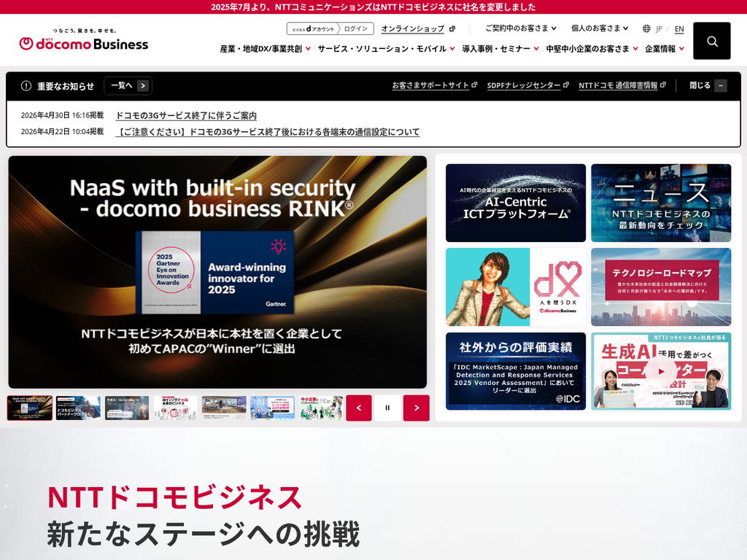
Task: Click ビジネスdアカウント ログイン button
Action: 330,28
